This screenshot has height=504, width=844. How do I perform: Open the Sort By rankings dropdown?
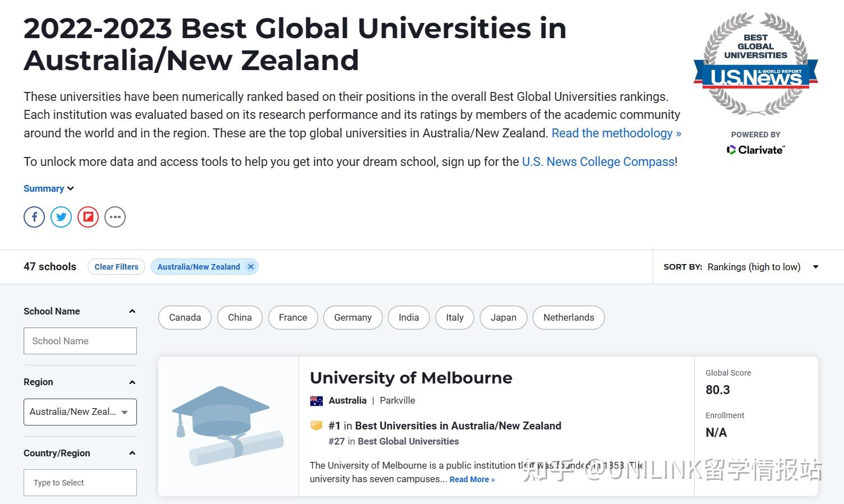coord(761,267)
